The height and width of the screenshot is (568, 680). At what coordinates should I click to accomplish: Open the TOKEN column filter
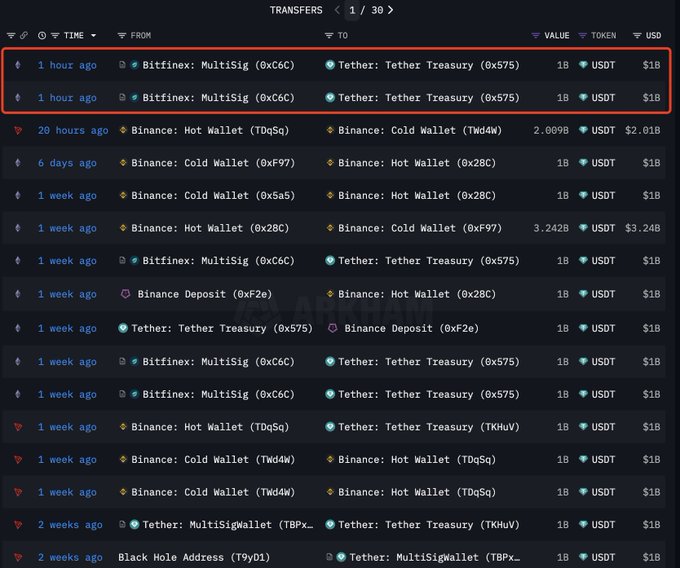pos(582,36)
